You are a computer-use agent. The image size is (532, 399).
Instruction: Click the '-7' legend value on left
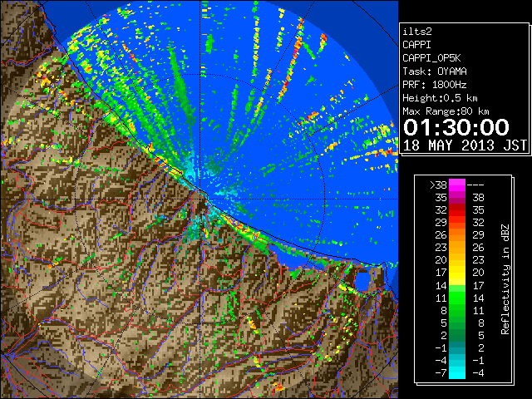[x=441, y=373]
